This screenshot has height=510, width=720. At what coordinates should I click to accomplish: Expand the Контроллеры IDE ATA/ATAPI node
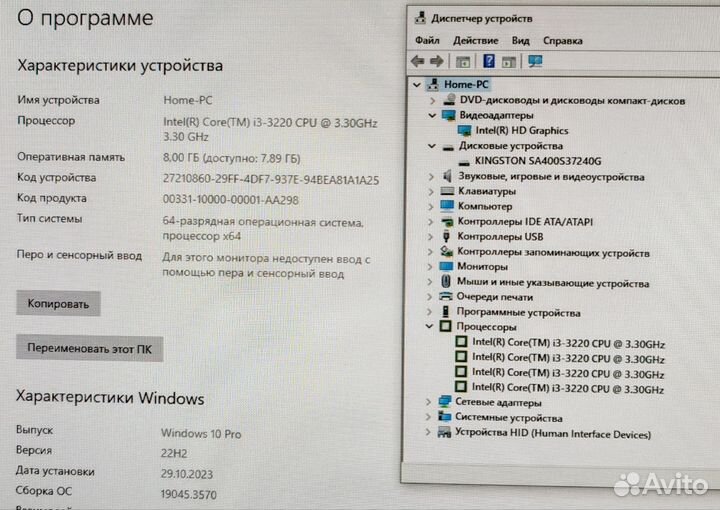pos(430,222)
